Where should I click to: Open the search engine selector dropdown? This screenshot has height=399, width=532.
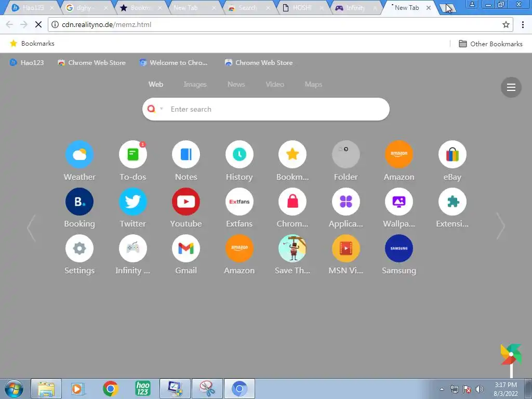coord(162,109)
